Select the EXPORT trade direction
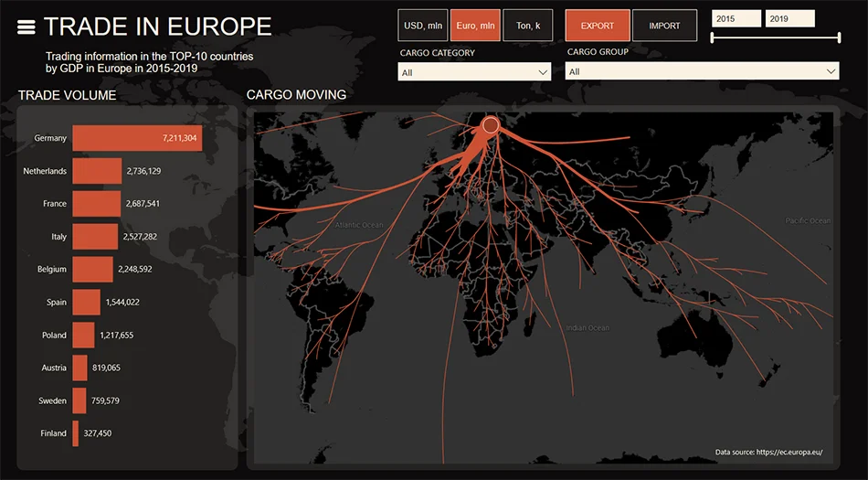This screenshot has height=480, width=868. point(598,26)
